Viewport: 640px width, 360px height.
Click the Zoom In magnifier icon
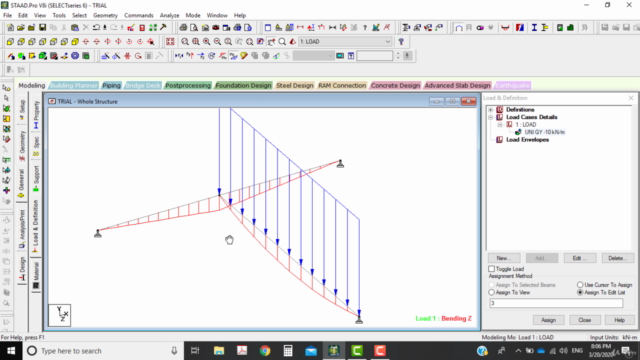[207, 42]
